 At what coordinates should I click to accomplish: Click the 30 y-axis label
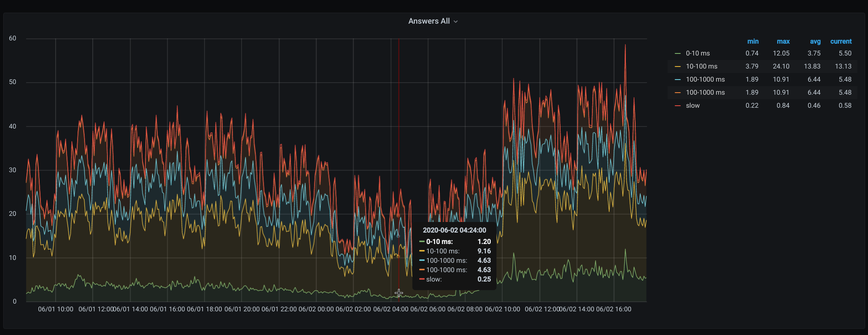pos(13,170)
